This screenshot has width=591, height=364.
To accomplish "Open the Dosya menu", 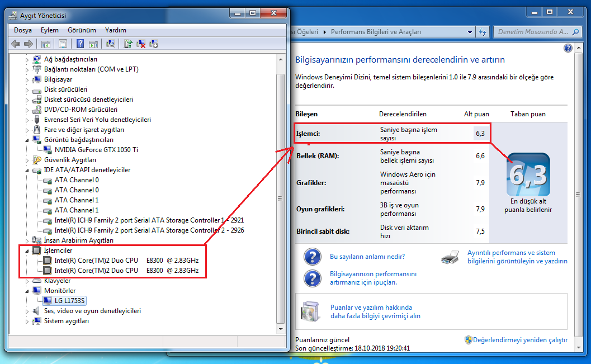I will [x=23, y=30].
